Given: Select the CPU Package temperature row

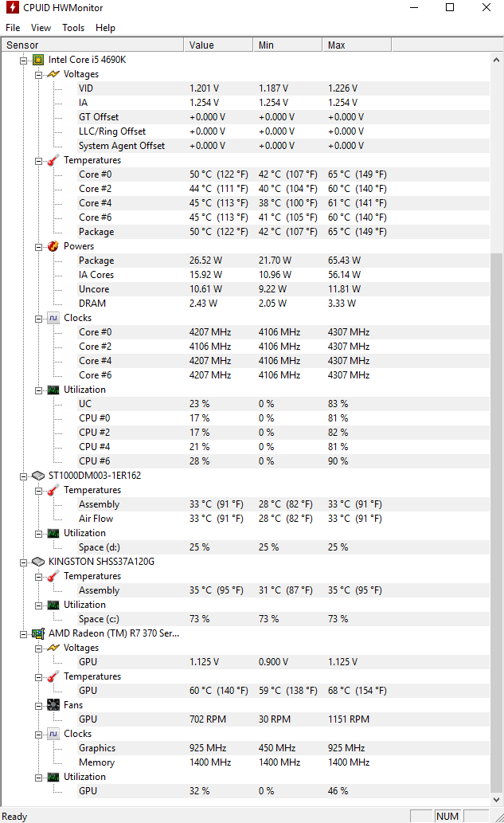Looking at the screenshot, I should click(283, 232).
